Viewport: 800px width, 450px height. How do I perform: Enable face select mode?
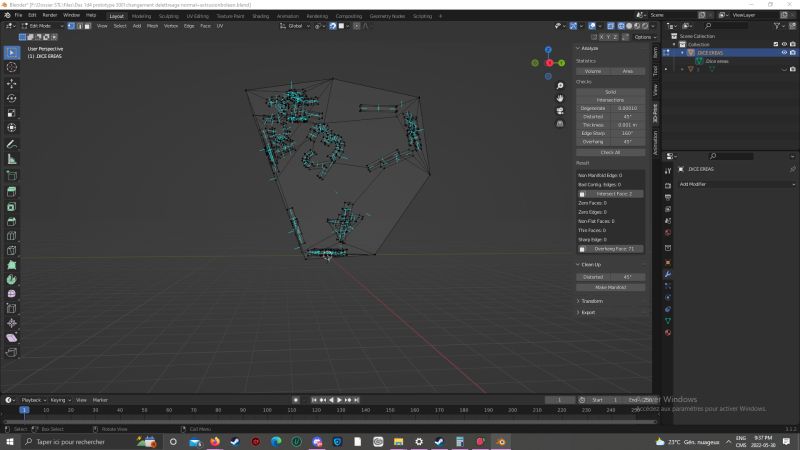point(87,26)
